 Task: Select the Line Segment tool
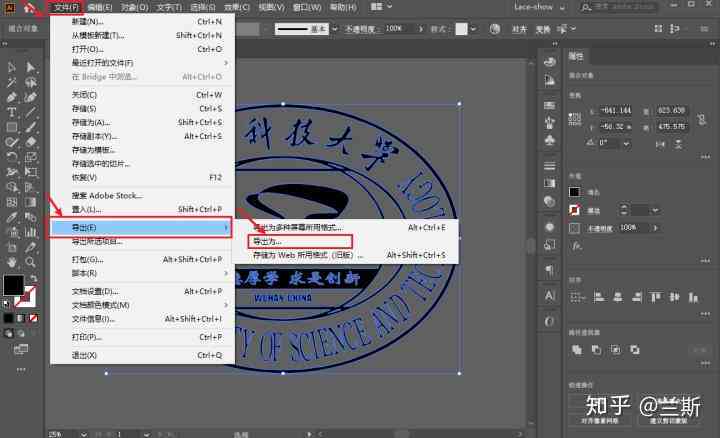(x=31, y=112)
